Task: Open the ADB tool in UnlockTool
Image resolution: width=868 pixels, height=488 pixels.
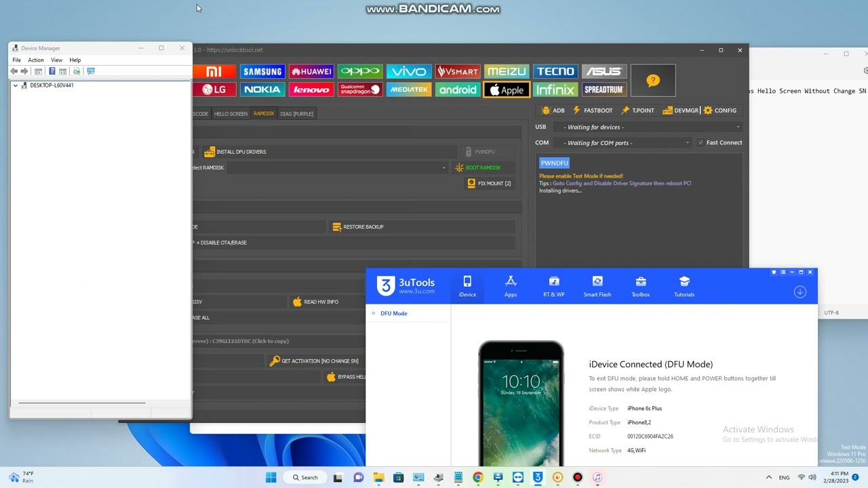Action: coord(553,110)
